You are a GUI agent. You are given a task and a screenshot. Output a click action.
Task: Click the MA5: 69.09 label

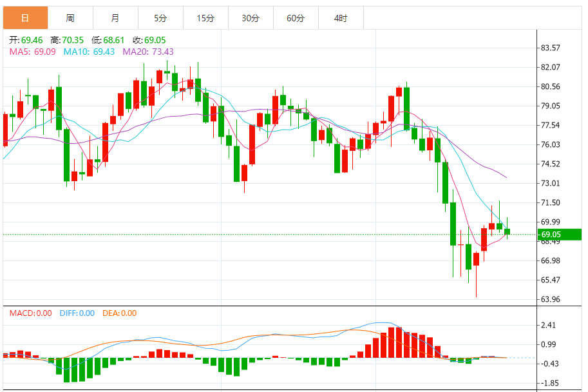[x=33, y=52]
